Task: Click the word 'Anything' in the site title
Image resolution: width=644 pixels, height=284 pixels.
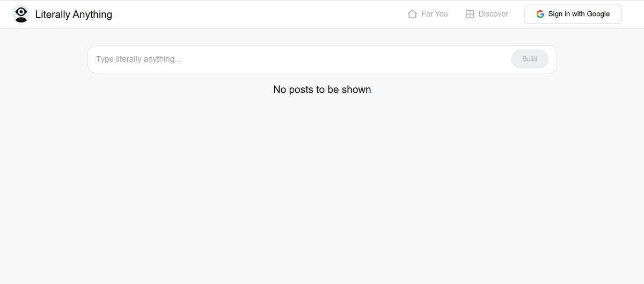Action: [x=92, y=14]
